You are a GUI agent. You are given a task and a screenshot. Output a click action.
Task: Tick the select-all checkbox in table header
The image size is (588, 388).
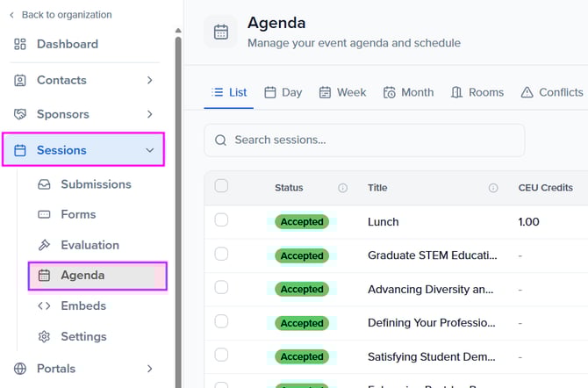(x=221, y=186)
